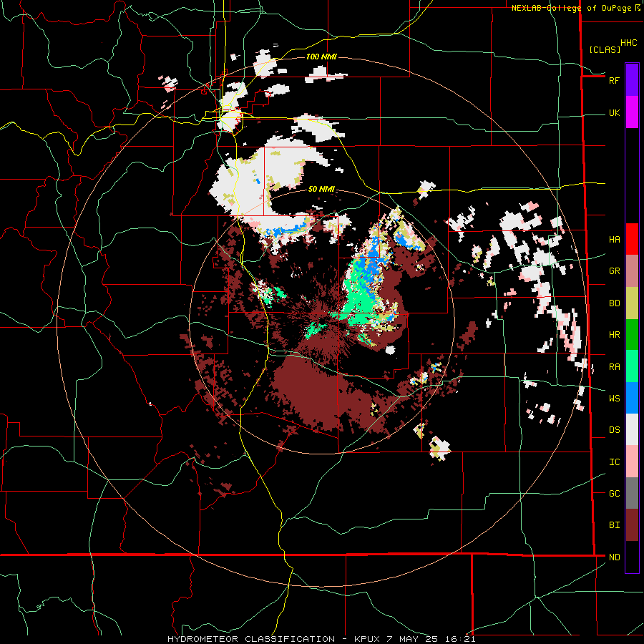
Task: Click the ND legend label
Action: tap(614, 557)
